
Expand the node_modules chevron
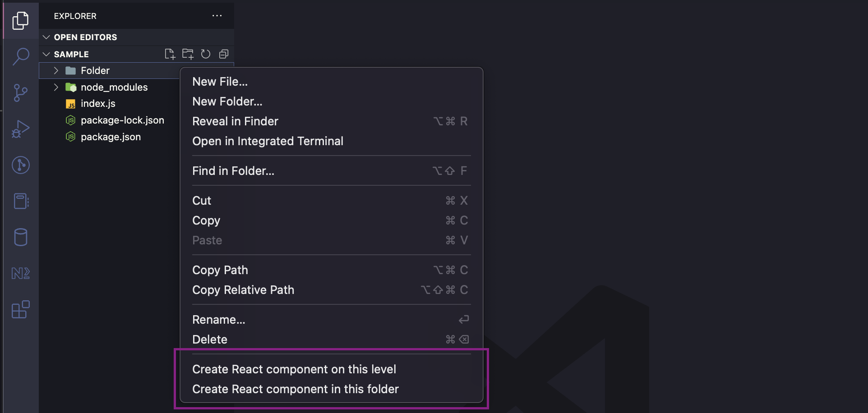tap(56, 87)
